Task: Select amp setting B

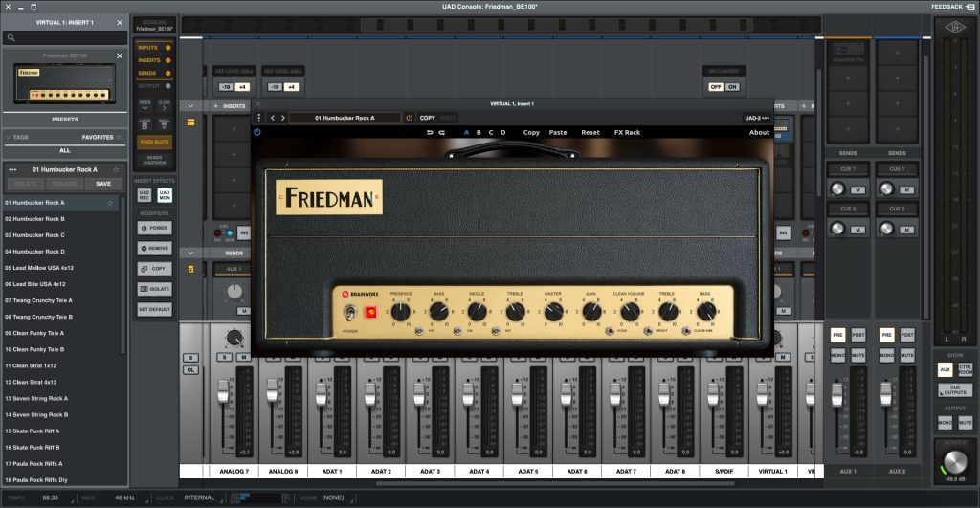Action: [479, 132]
